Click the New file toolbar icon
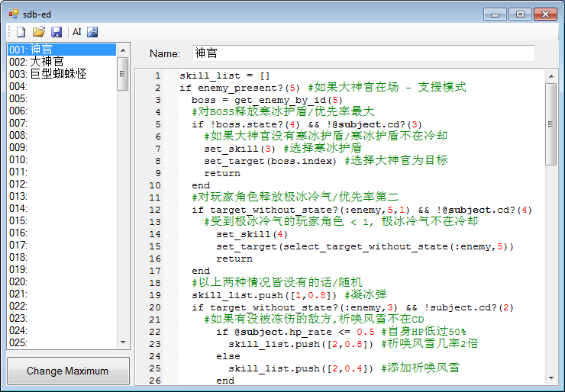This screenshot has width=565, height=392. tap(21, 32)
